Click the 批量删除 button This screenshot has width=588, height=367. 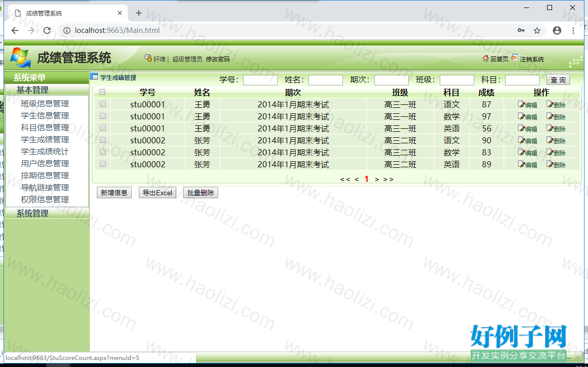[200, 193]
